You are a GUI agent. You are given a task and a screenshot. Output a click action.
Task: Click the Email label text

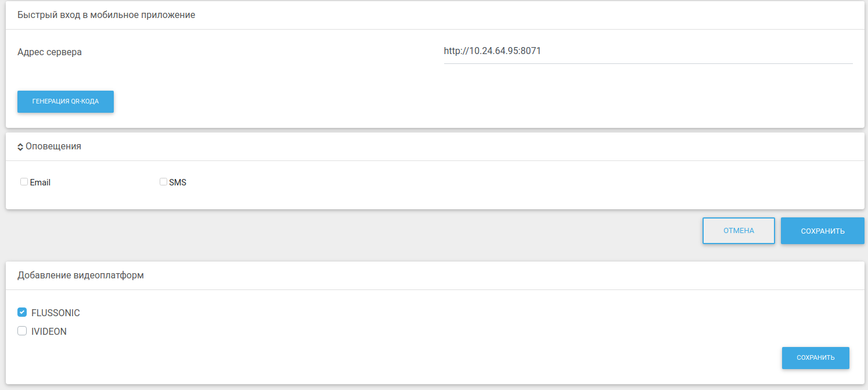click(x=40, y=183)
